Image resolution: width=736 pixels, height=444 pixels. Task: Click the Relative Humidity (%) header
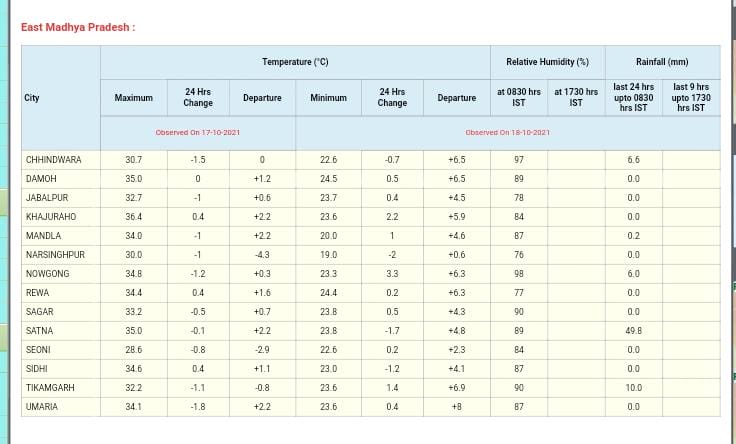547,62
